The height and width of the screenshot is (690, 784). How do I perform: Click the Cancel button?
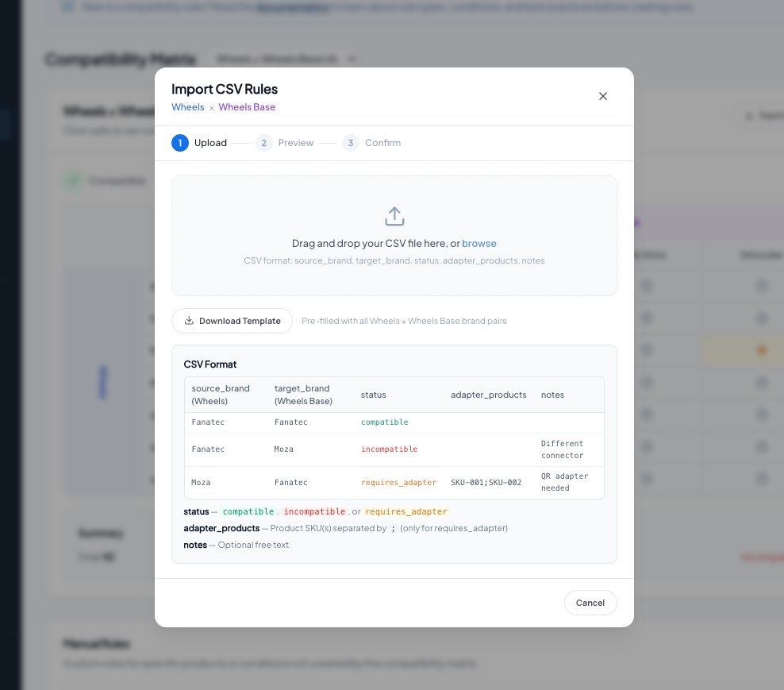pos(590,603)
